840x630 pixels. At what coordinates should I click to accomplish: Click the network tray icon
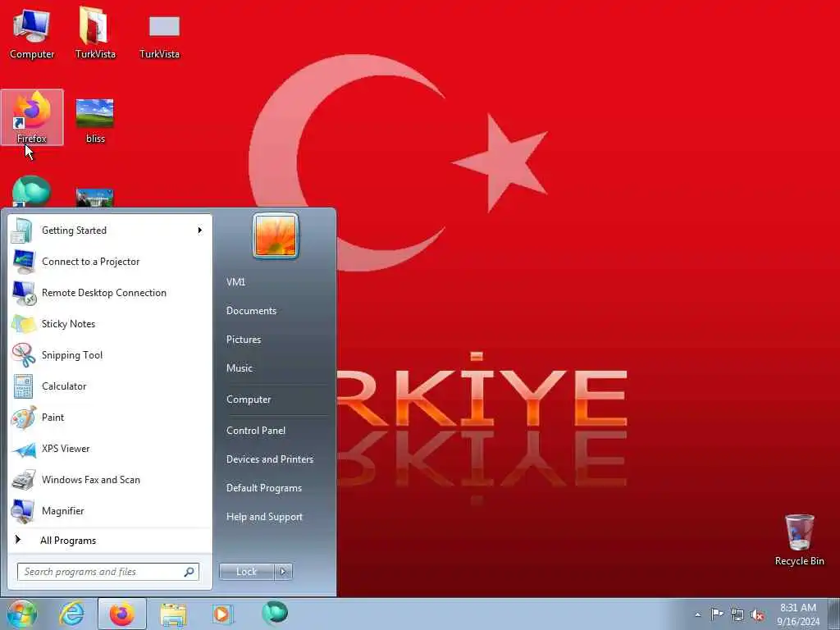[x=737, y=614]
